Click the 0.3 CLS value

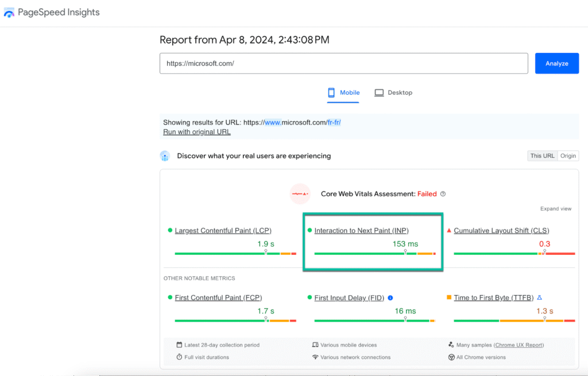(544, 243)
